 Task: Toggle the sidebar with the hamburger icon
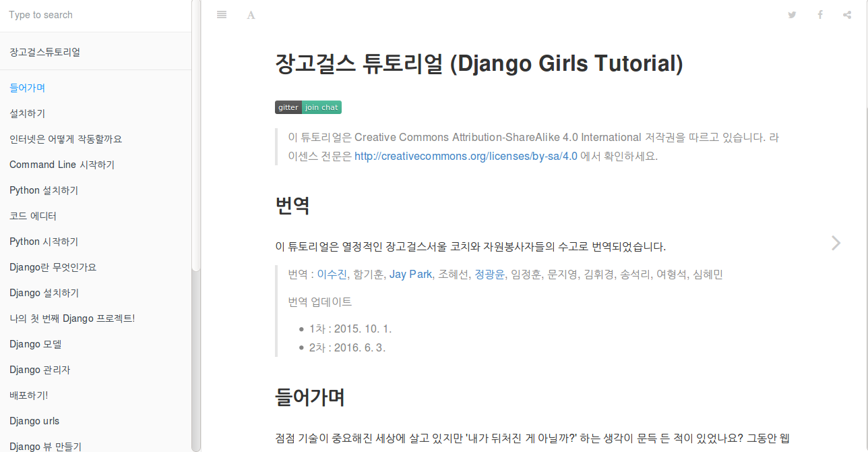click(222, 15)
